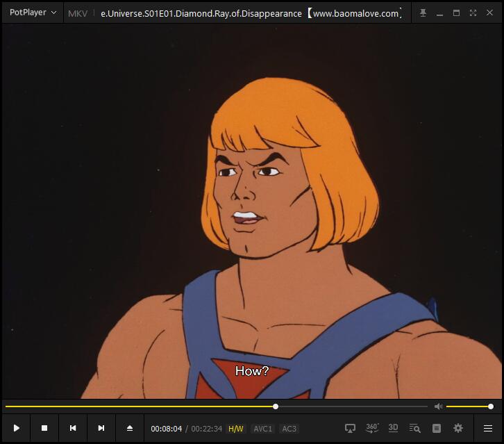Click the volume slider handle
The width and height of the screenshot is (504, 444).
(491, 406)
